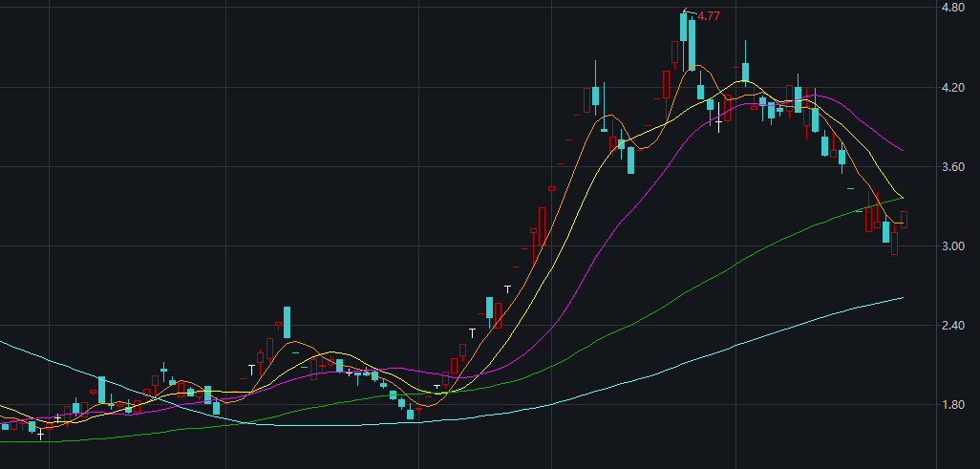Select the last red hollow candlestick on the chart
Screen dimensions: 980x469
[904, 220]
